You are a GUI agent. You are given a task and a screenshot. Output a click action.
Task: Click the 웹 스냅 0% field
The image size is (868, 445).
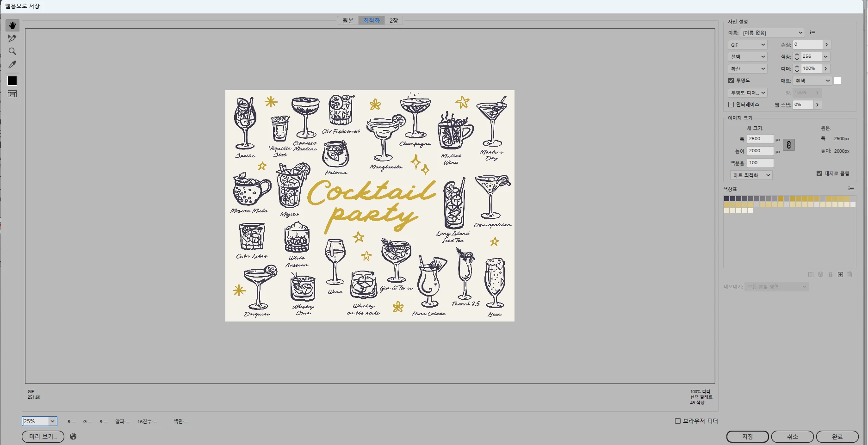(803, 105)
